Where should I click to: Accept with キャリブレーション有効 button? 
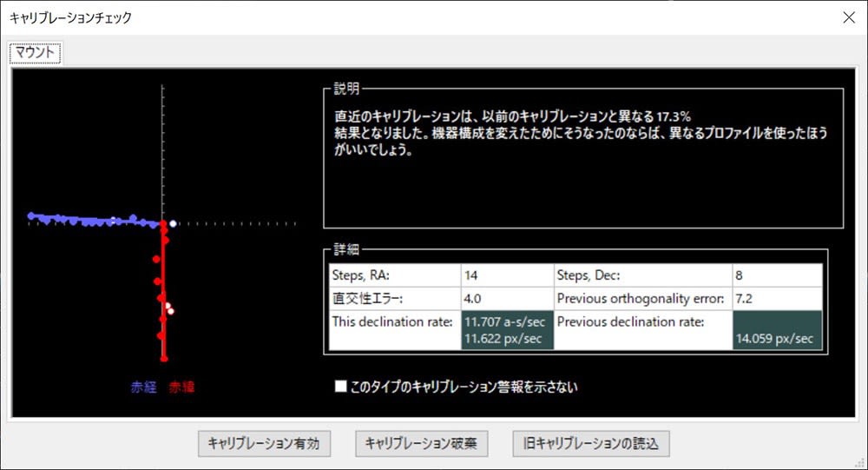tap(264, 443)
